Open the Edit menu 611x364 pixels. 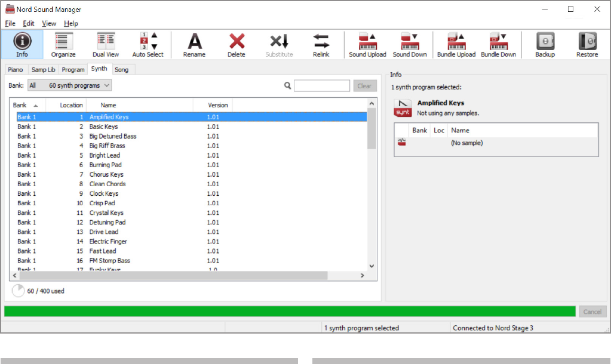coord(29,23)
